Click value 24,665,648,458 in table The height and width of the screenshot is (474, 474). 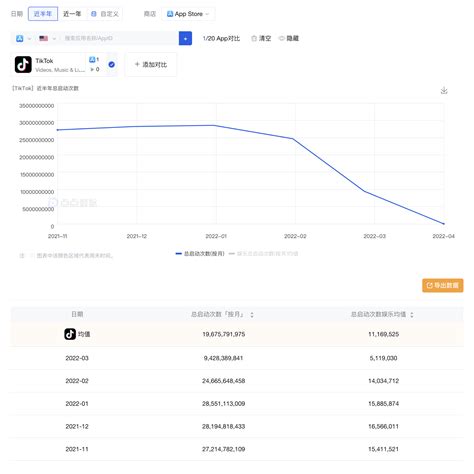point(224,381)
